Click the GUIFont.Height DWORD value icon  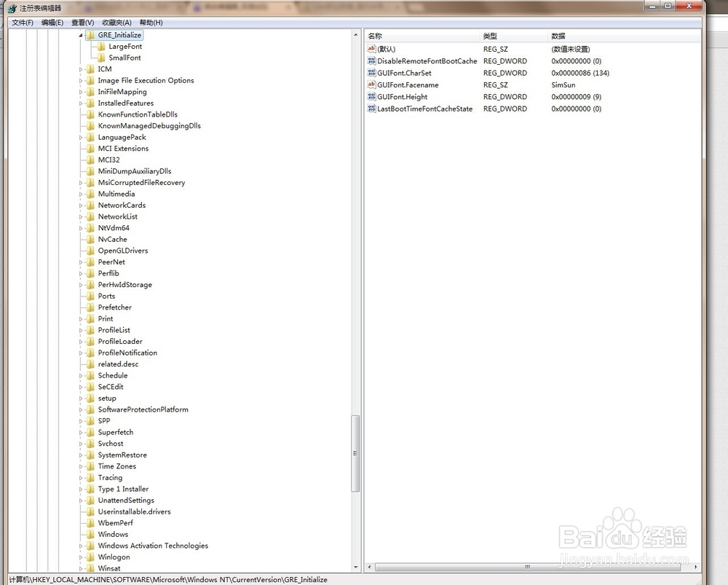click(x=371, y=97)
